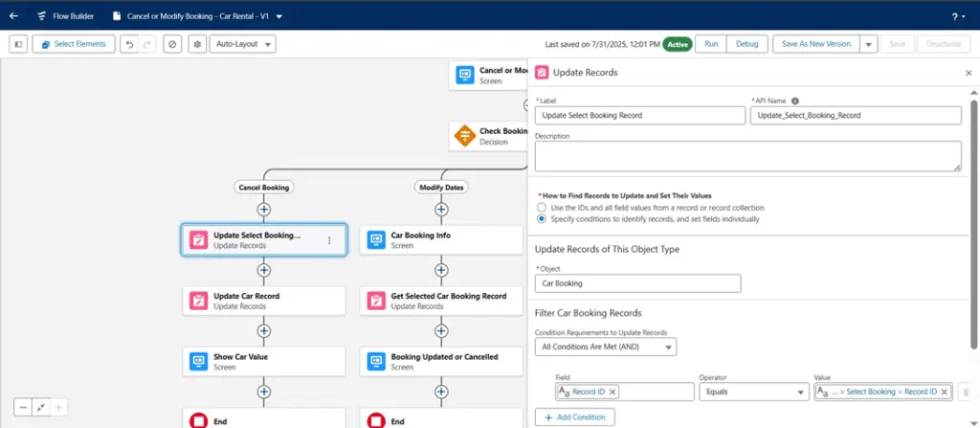Click the Update Car Record element icon

[x=198, y=301]
